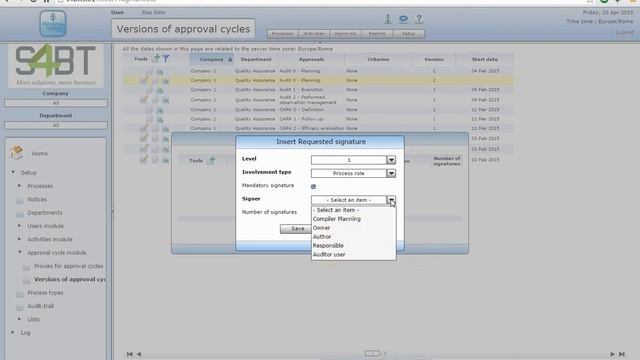Choose Responsible from the Signer list
Image resolution: width=640 pixels, height=360 pixels.
pos(353,246)
